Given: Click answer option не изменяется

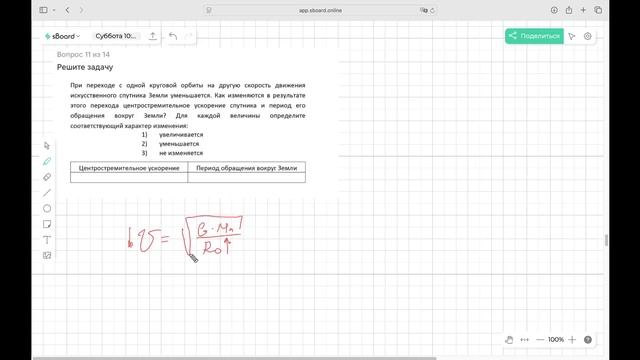Looking at the screenshot, I should click(181, 153).
